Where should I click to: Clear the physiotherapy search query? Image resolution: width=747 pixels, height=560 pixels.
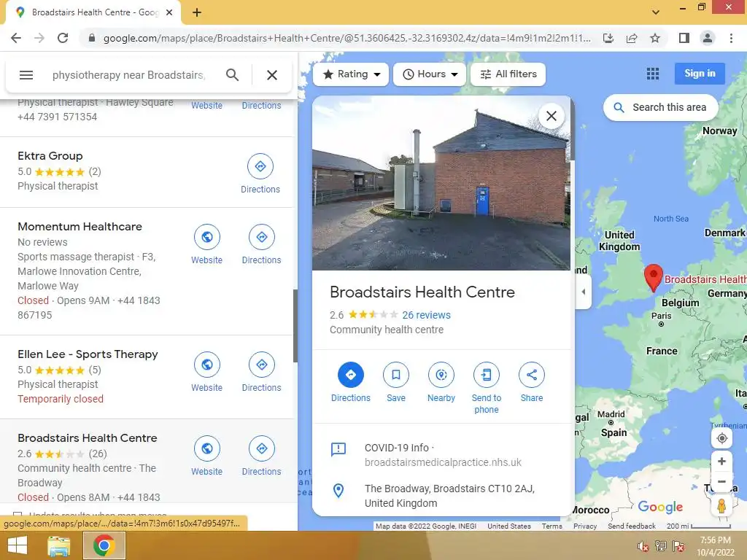click(272, 75)
